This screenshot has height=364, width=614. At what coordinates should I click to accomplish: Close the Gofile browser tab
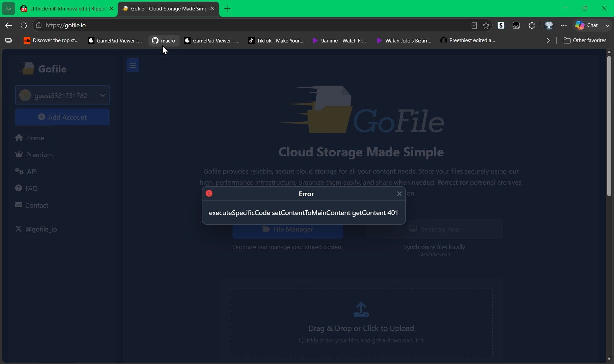[x=212, y=8]
